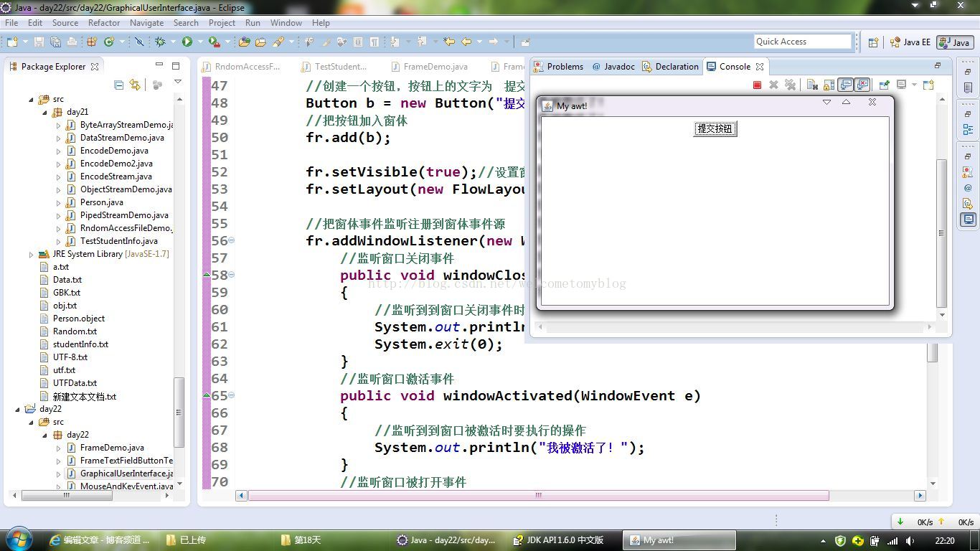Collapse the day21 package node
980x551 pixels.
tap(44, 112)
